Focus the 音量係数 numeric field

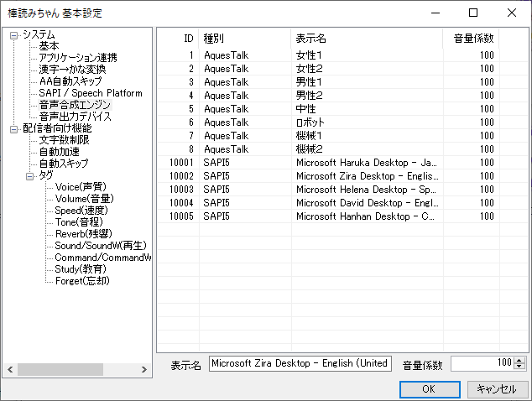coord(482,364)
